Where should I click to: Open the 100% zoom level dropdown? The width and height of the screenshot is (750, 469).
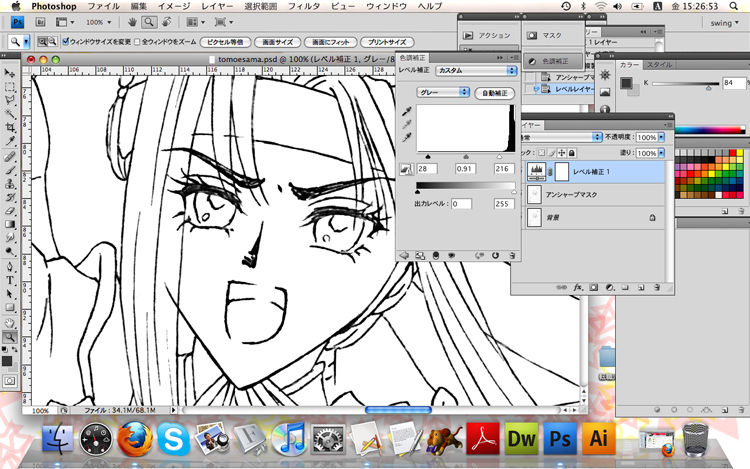[x=99, y=22]
